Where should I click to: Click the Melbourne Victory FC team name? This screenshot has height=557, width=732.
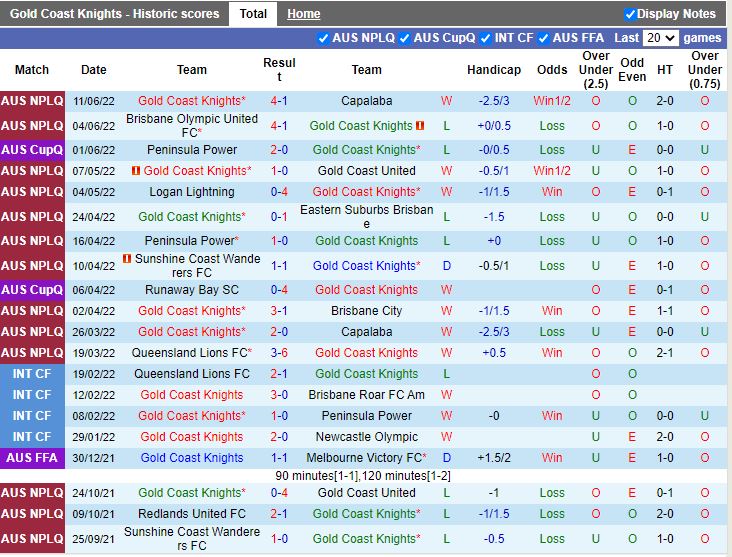click(364, 458)
